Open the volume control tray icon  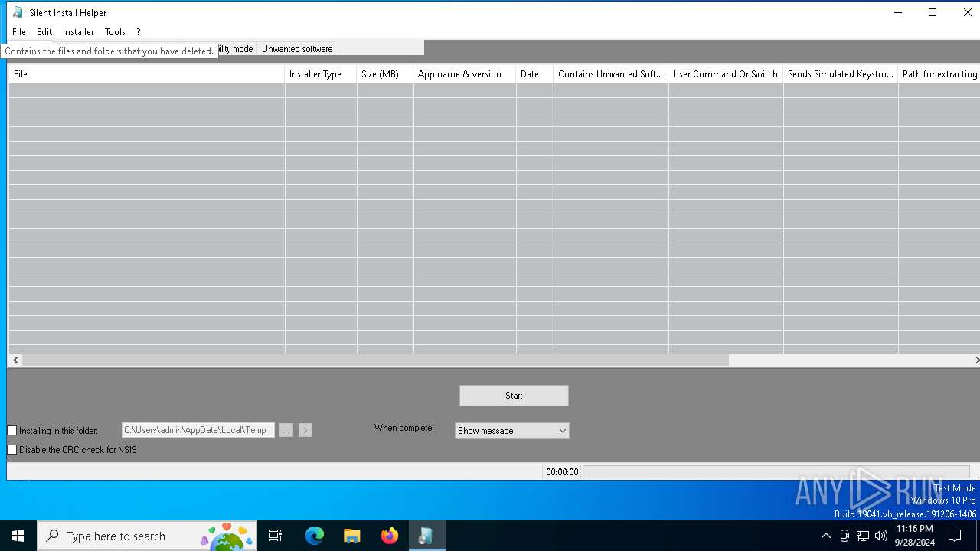pos(881,536)
